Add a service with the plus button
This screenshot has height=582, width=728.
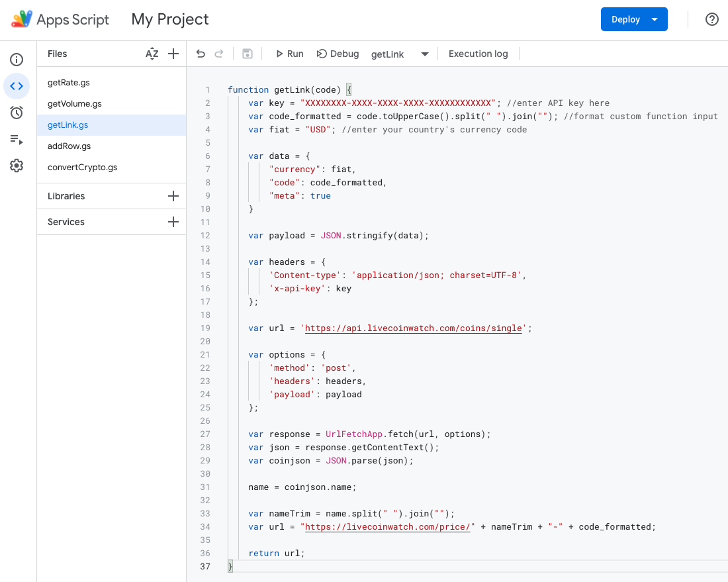click(x=173, y=222)
